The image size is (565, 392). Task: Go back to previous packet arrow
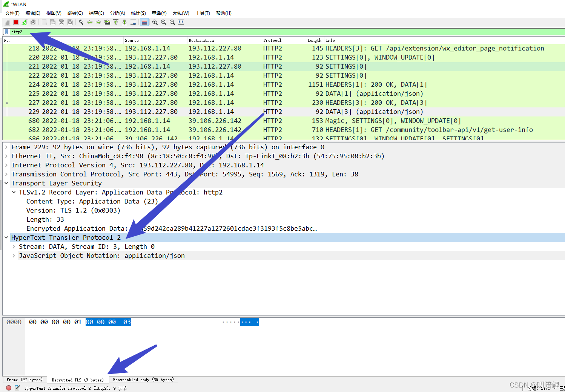pos(90,22)
